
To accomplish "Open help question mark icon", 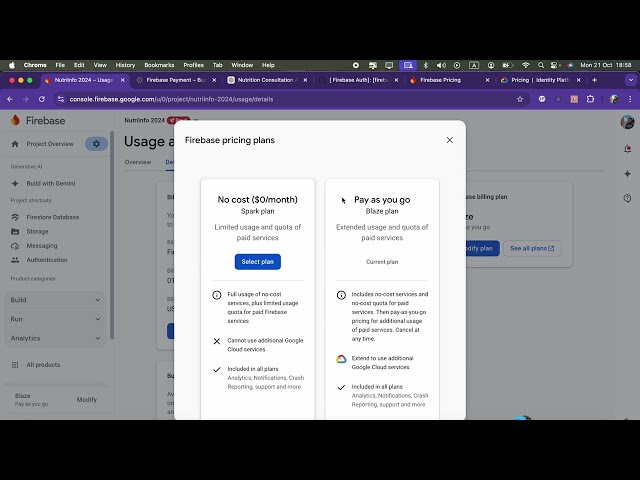I will 627,198.
